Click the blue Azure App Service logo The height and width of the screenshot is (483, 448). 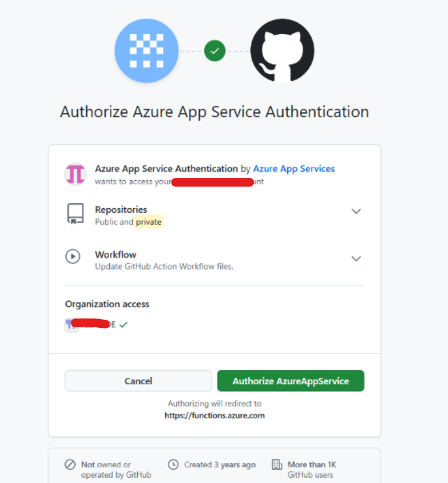tap(146, 51)
